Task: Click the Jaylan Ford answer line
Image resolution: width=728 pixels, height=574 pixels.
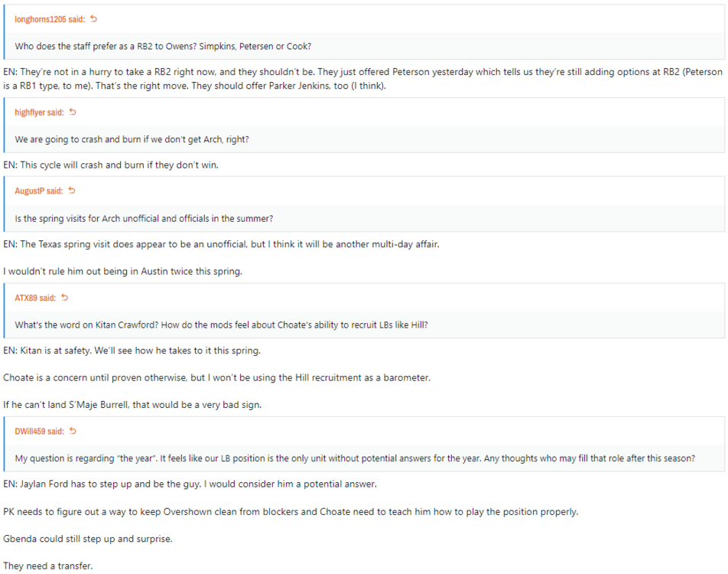Action: (x=190, y=484)
